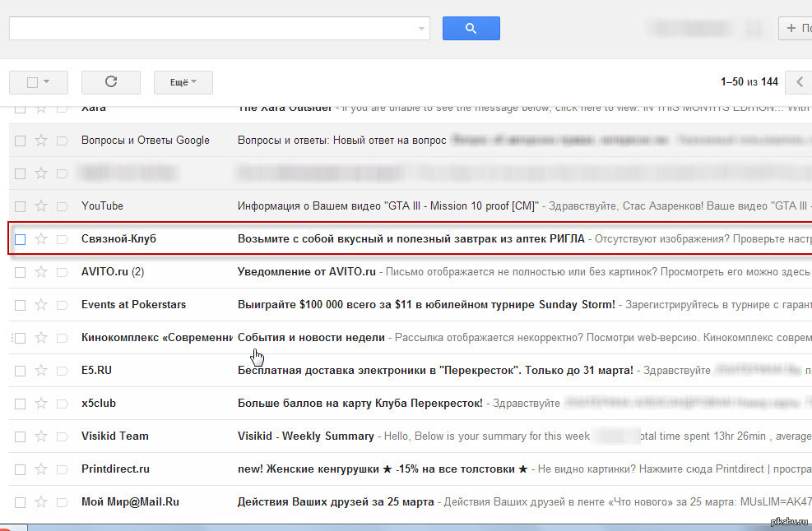Mark Связной-Клуб email as important
Image resolution: width=812 pixels, height=531 pixels.
pos(62,239)
